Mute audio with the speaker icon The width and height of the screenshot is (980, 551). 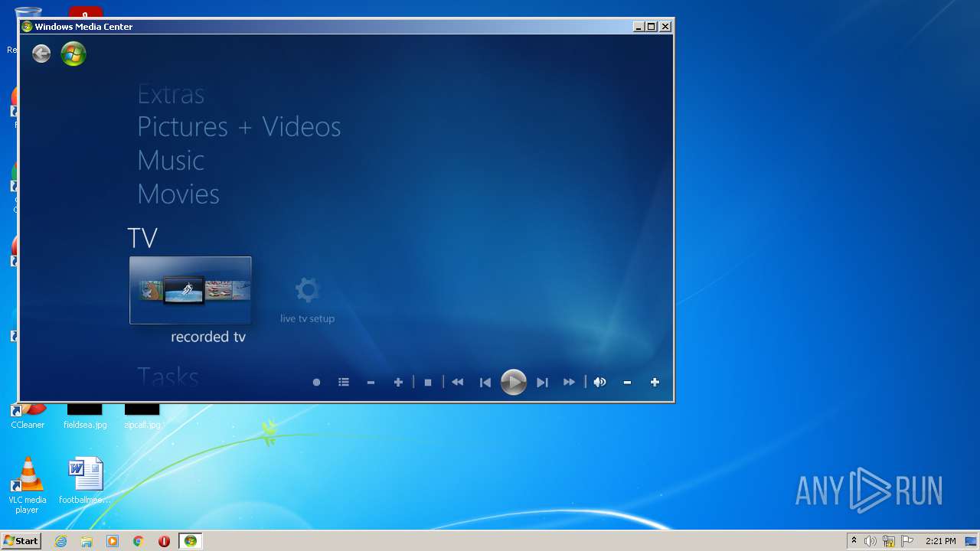pos(599,383)
